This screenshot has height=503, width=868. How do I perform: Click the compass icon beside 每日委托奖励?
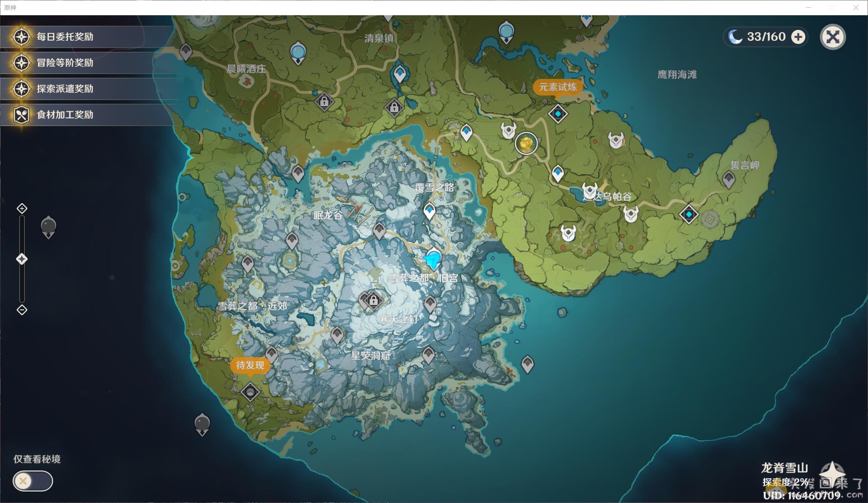click(21, 37)
